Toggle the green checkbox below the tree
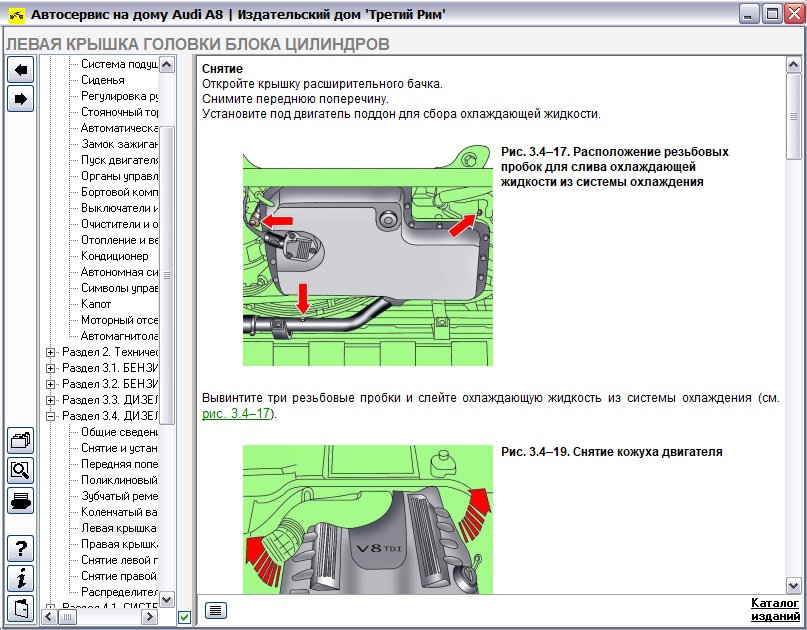 [x=184, y=617]
